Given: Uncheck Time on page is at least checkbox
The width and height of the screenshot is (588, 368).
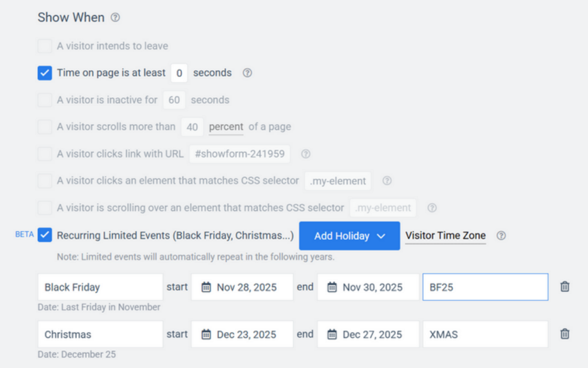Looking at the screenshot, I should [45, 73].
